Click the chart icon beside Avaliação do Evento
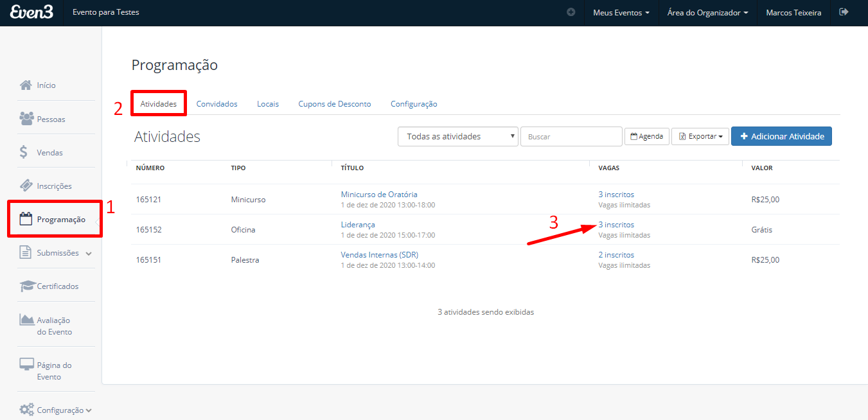This screenshot has width=868, height=420. coord(27,319)
